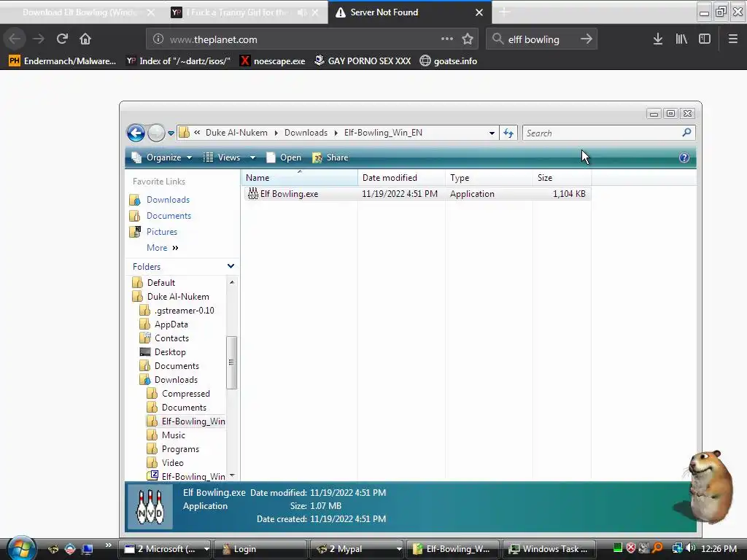Collapse the Folders pane chevron

point(231,266)
